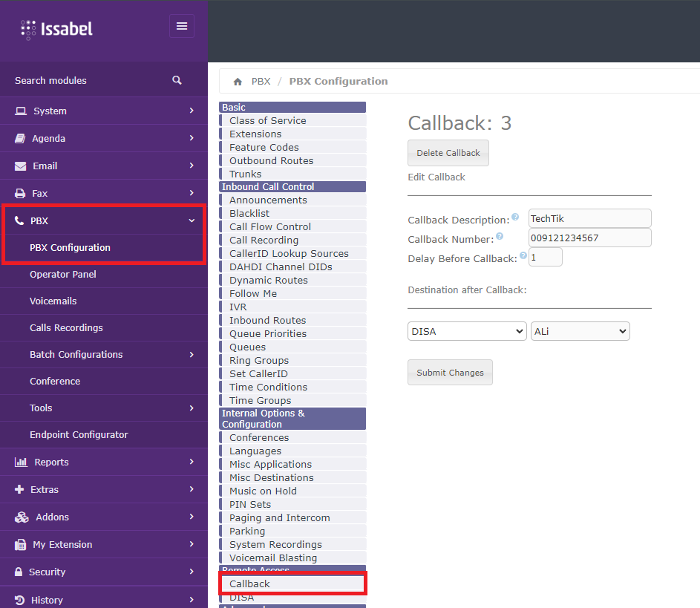Screen dimensions: 700x608
Task: Click the Issabel logo
Action: [x=57, y=30]
